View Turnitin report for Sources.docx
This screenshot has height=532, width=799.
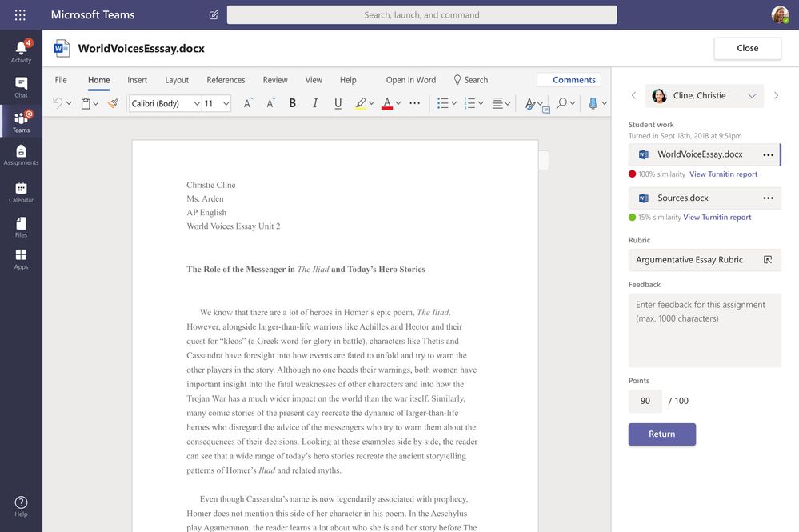pos(717,217)
